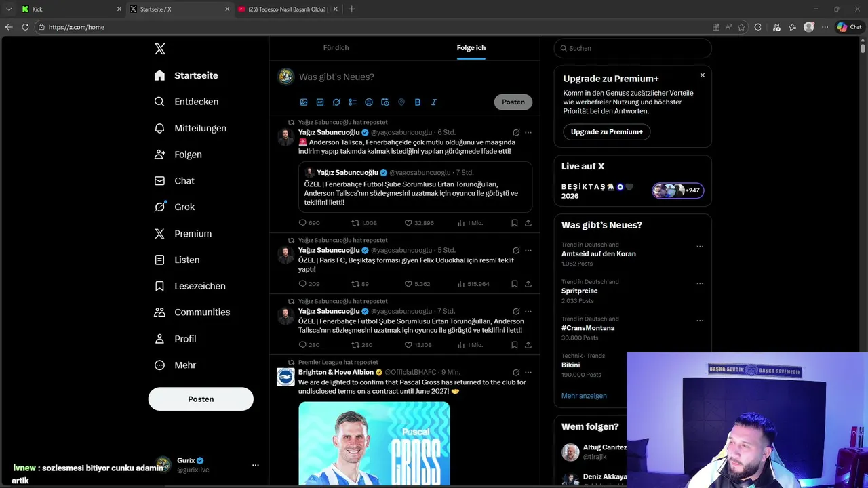The width and height of the screenshot is (868, 488).
Task: Open the Pascal Gross image in the Brighton post
Action: (x=374, y=443)
